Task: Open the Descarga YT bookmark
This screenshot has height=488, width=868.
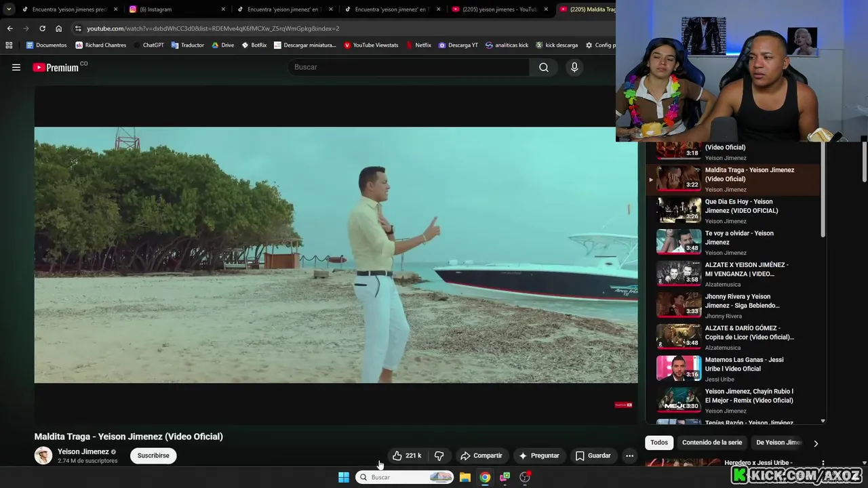Action: pyautogui.click(x=458, y=45)
